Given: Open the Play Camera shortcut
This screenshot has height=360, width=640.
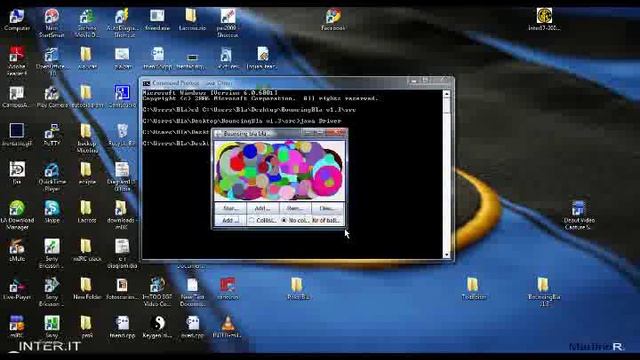Looking at the screenshot, I should pyautogui.click(x=52, y=96).
